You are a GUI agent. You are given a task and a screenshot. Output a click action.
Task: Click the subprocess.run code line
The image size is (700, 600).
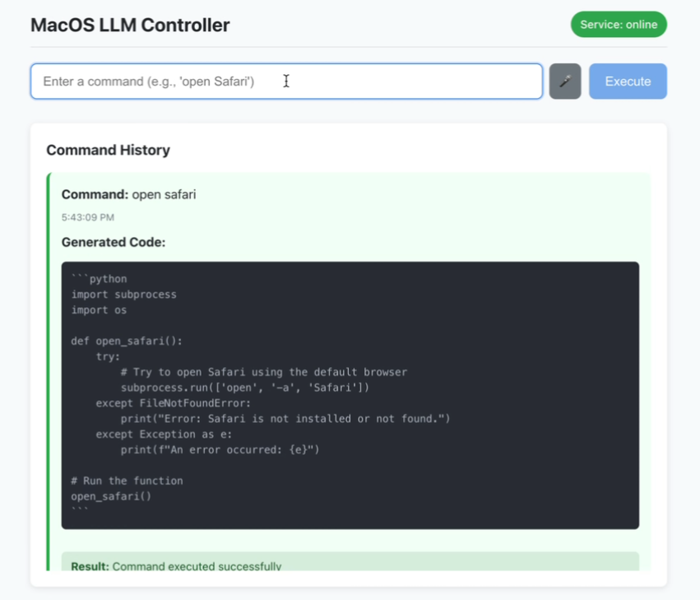245,388
